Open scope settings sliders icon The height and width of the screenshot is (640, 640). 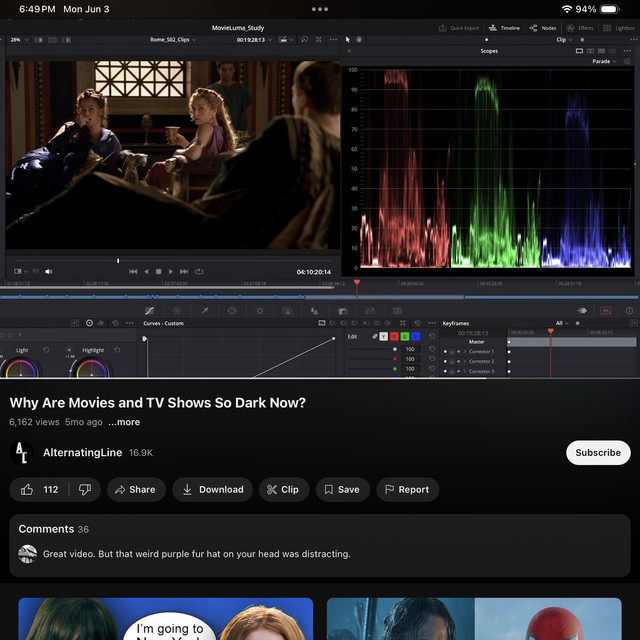tap(627, 61)
